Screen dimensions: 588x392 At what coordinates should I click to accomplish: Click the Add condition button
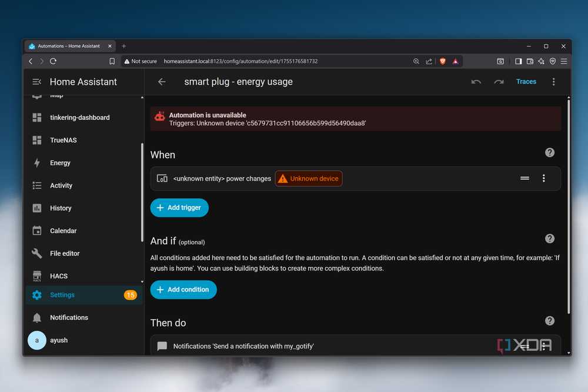click(x=183, y=290)
